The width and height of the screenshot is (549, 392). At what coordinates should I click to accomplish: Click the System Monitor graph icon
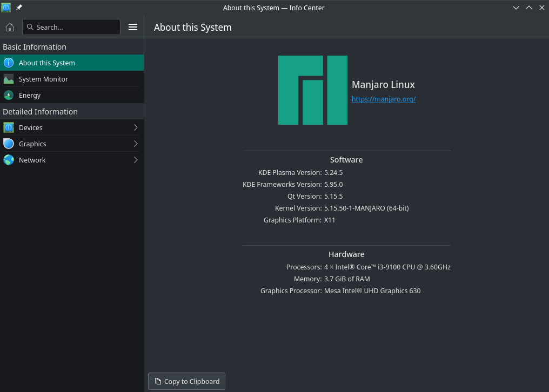click(9, 79)
